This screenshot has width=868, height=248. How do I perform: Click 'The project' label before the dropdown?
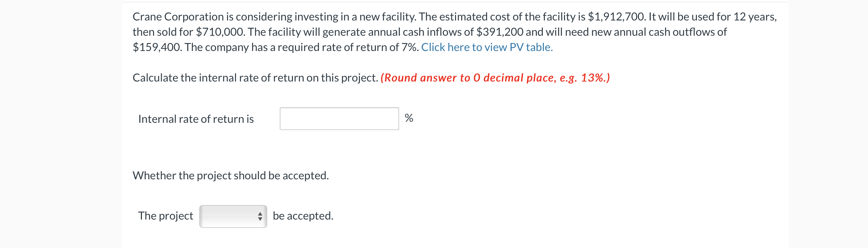click(x=166, y=216)
